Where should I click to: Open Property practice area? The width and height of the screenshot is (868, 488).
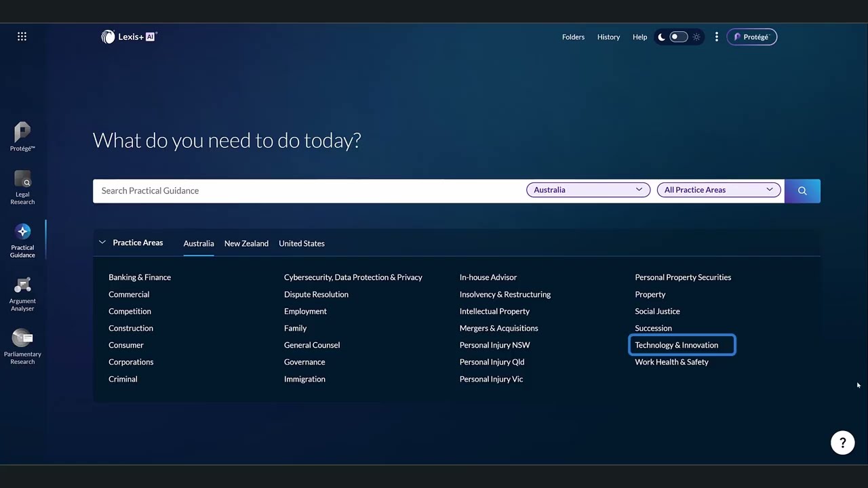pyautogui.click(x=650, y=294)
